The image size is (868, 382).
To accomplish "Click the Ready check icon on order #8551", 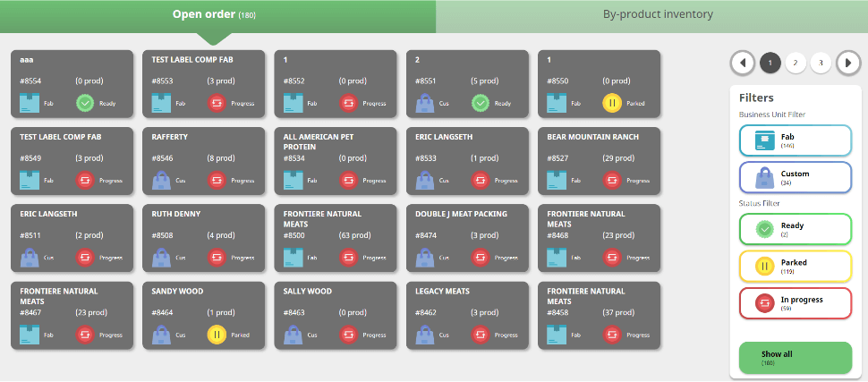I will point(481,104).
